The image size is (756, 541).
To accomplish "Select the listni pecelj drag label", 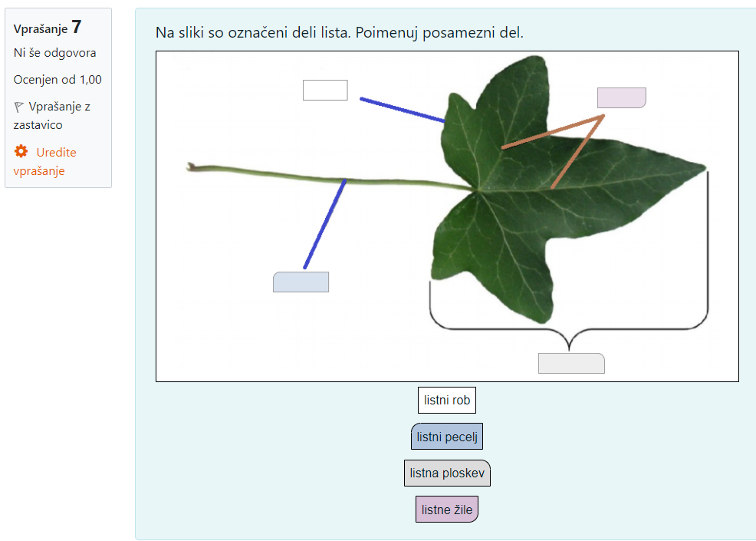I will coord(447,437).
